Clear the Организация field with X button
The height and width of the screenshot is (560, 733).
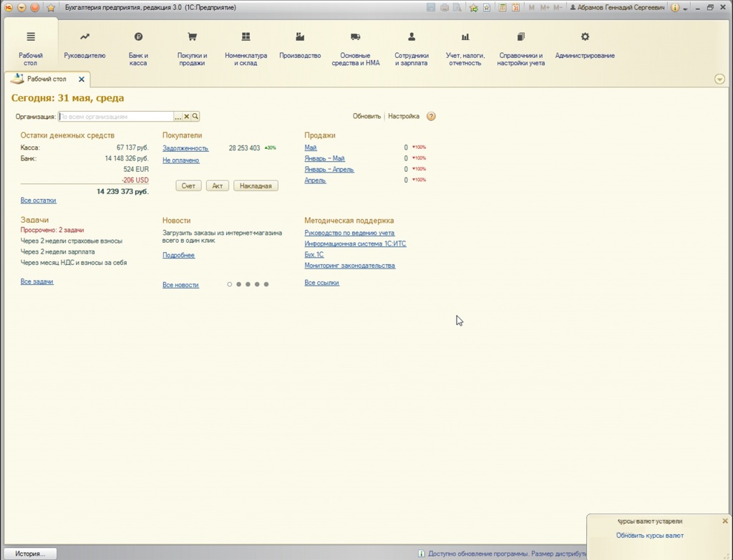click(187, 117)
